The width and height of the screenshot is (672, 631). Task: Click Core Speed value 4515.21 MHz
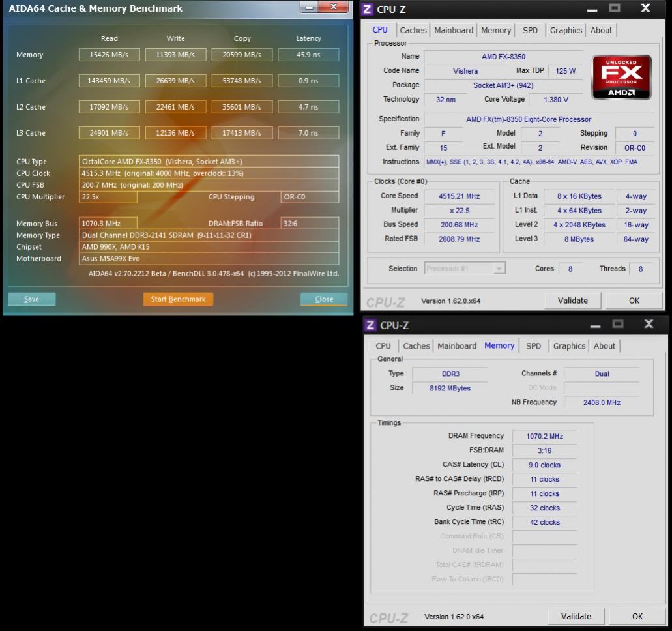click(x=460, y=196)
